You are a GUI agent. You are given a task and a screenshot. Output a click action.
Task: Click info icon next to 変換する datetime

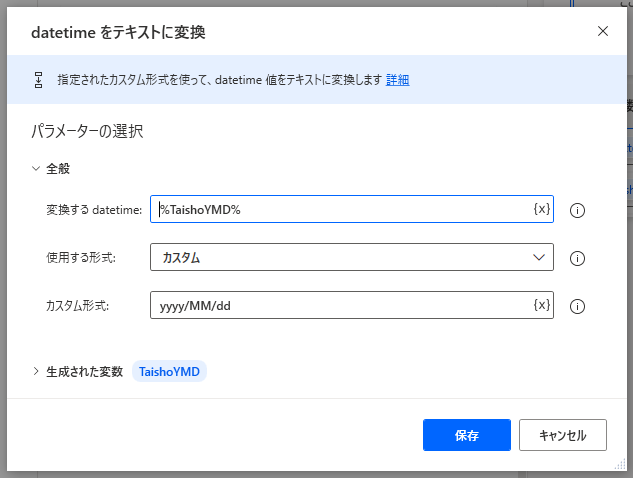pos(576,210)
